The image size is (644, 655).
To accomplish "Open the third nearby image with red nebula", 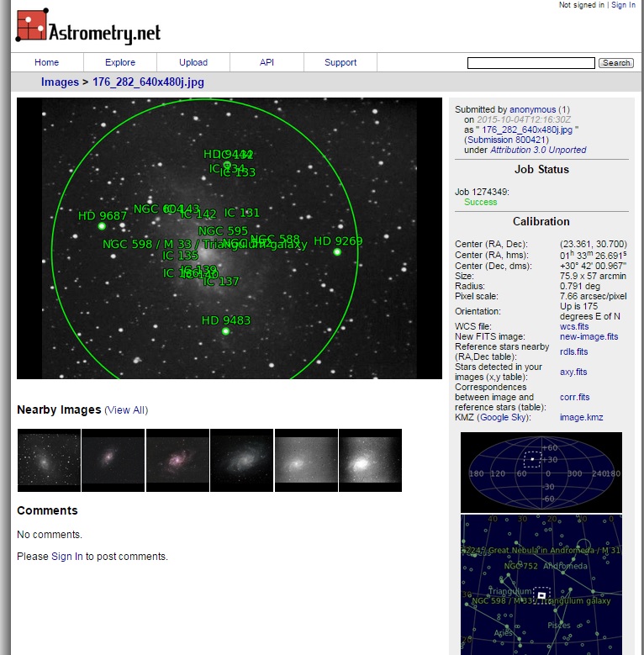I will [177, 460].
